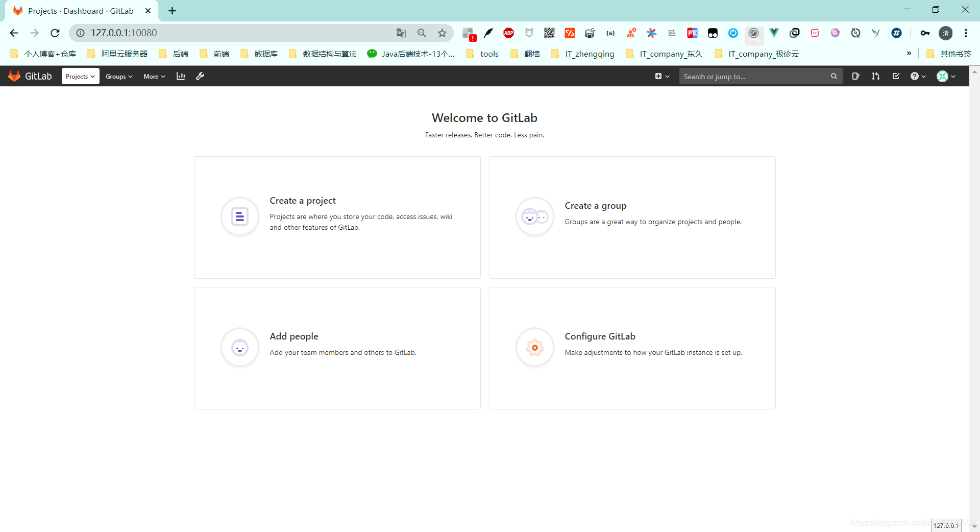This screenshot has height=532, width=980.
Task: Go back with browser back arrow
Action: tap(14, 33)
